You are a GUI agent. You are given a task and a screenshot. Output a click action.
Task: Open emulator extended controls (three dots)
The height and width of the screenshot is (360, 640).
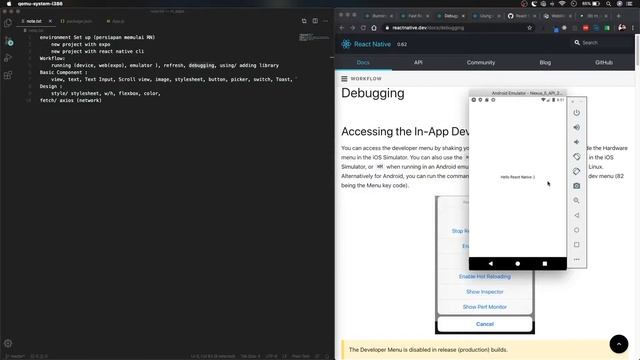coord(576,259)
